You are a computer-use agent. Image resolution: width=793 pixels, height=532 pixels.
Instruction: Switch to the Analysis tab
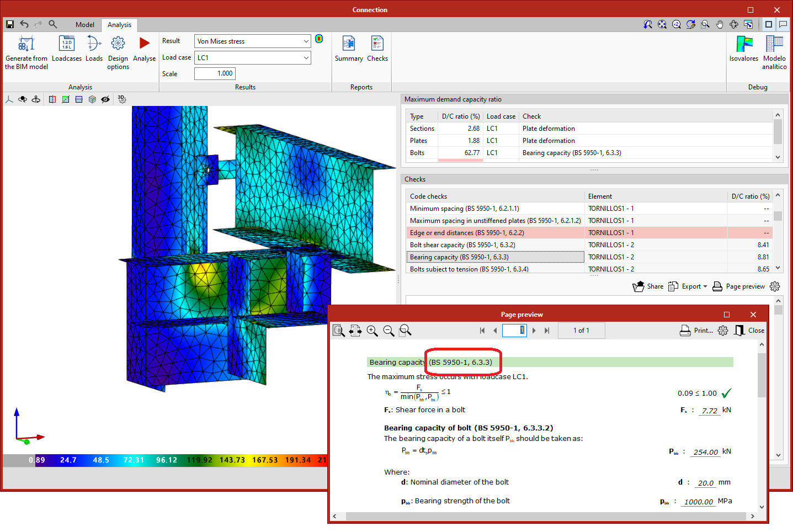pyautogui.click(x=120, y=25)
